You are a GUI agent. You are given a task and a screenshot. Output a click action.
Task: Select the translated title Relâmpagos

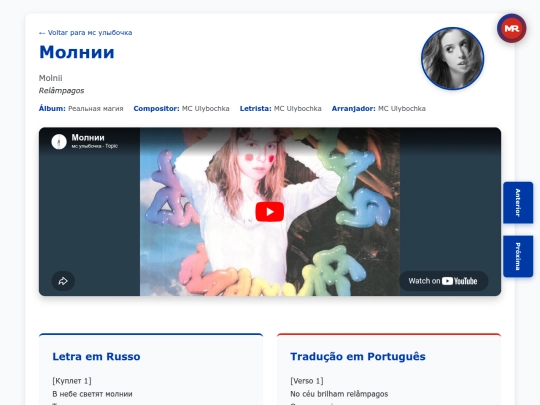tap(61, 91)
